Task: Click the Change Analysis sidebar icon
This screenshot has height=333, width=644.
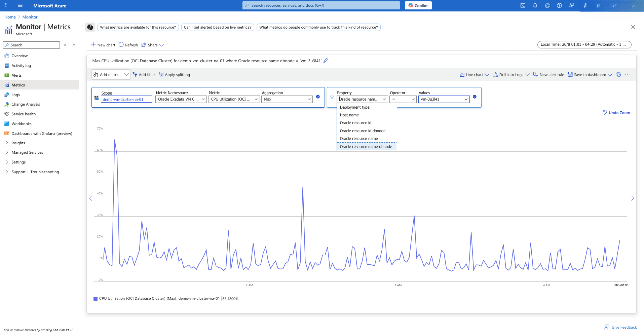Action: [x=7, y=104]
